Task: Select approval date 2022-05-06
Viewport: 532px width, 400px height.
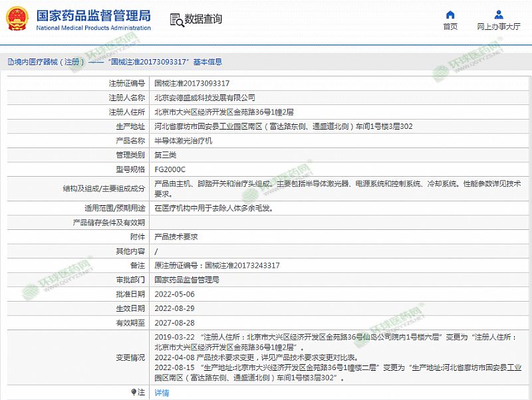Action: click(175, 294)
